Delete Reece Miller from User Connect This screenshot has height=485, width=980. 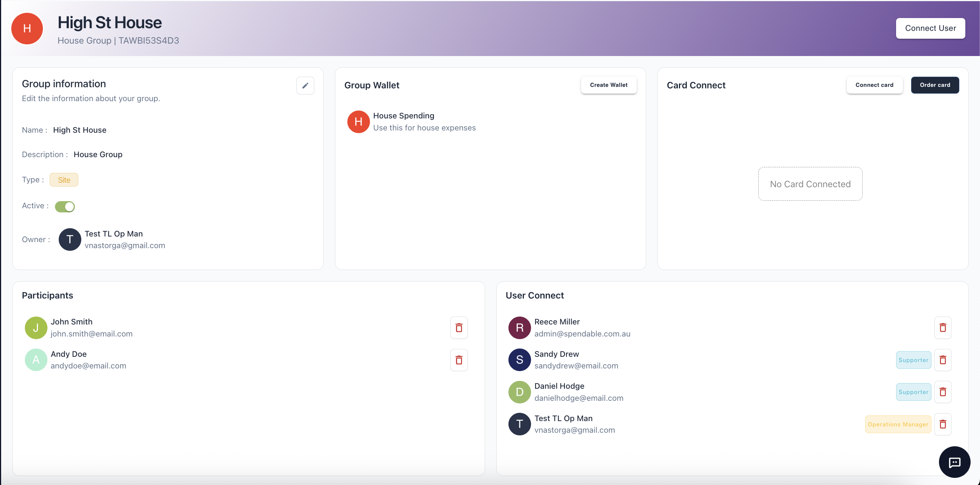(x=942, y=327)
